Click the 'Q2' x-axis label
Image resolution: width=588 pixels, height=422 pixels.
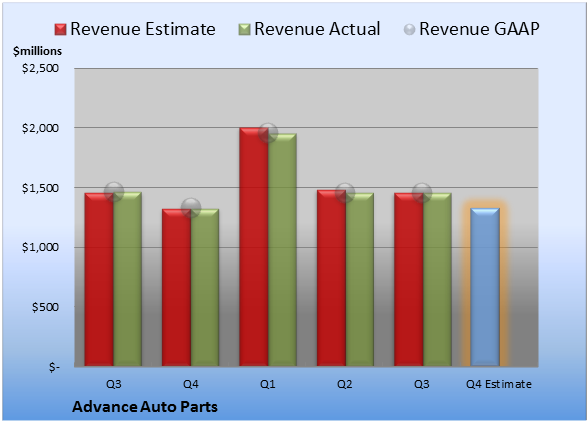[x=345, y=384]
